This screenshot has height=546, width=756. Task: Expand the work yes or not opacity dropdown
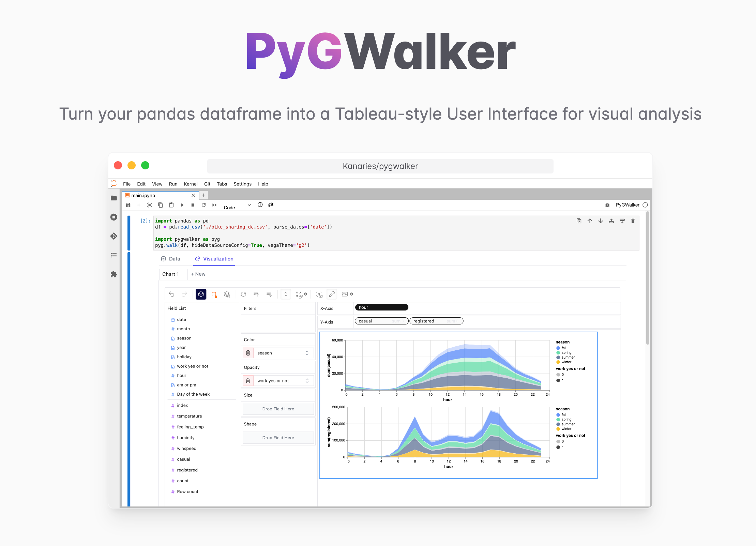pyautogui.click(x=307, y=381)
